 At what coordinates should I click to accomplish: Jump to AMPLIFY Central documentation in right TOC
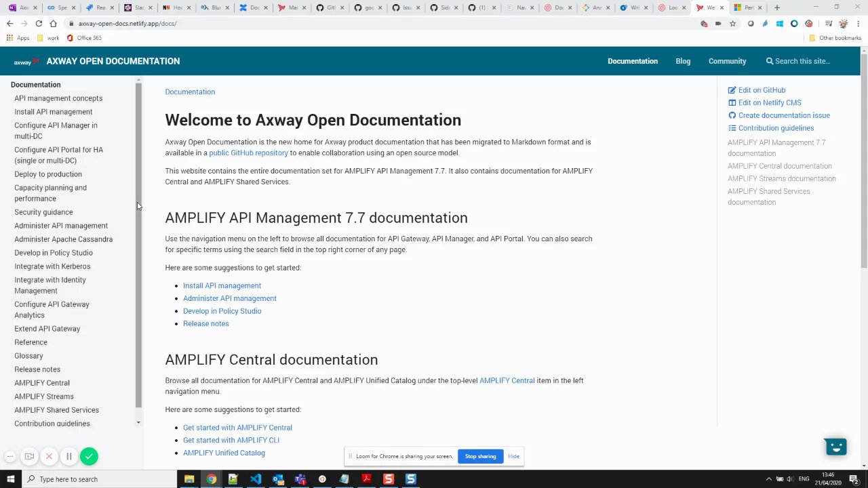point(779,166)
